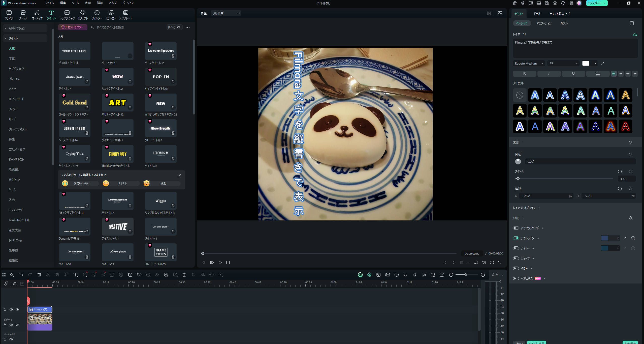Screen dimensions: 644x344
Task: Open the ツール menu in the menu bar
Action: coord(75,3)
